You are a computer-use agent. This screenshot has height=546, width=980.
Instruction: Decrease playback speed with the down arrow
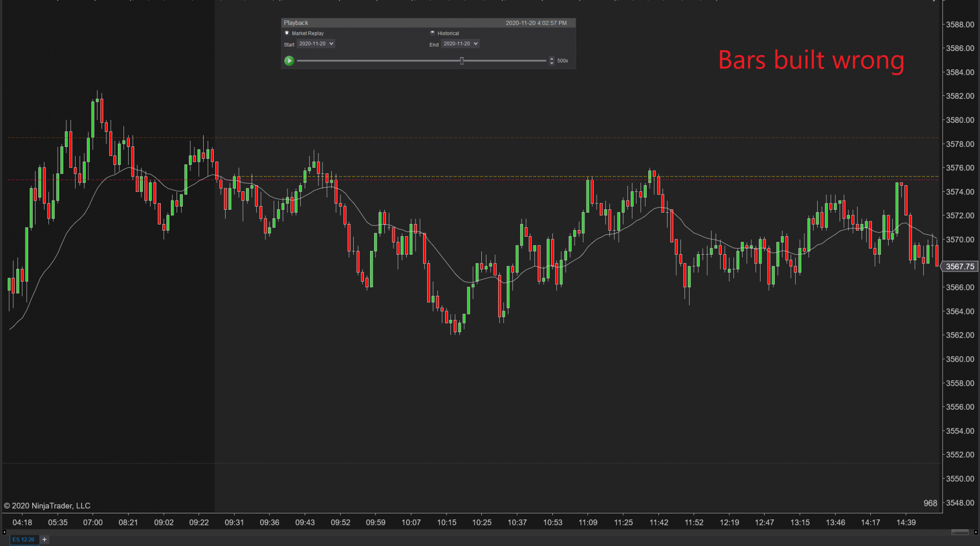point(552,63)
